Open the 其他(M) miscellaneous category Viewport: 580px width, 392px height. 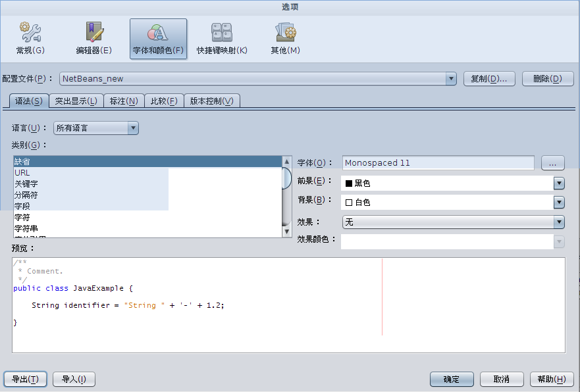point(285,39)
